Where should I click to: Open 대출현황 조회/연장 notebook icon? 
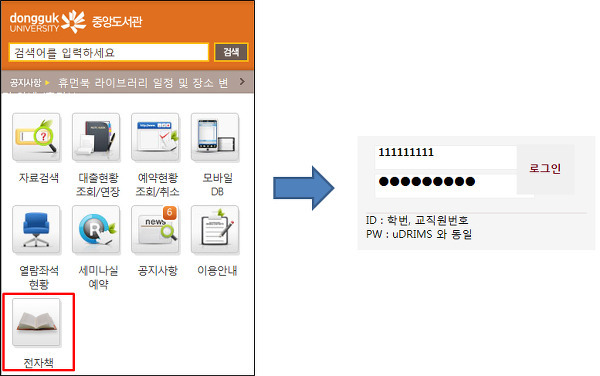click(x=96, y=137)
